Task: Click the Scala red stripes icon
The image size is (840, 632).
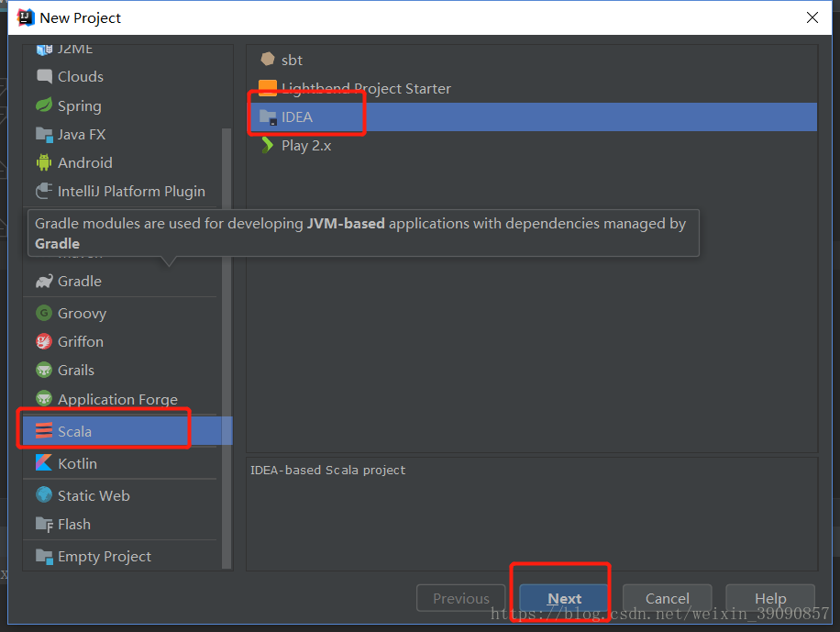Action: click(44, 430)
